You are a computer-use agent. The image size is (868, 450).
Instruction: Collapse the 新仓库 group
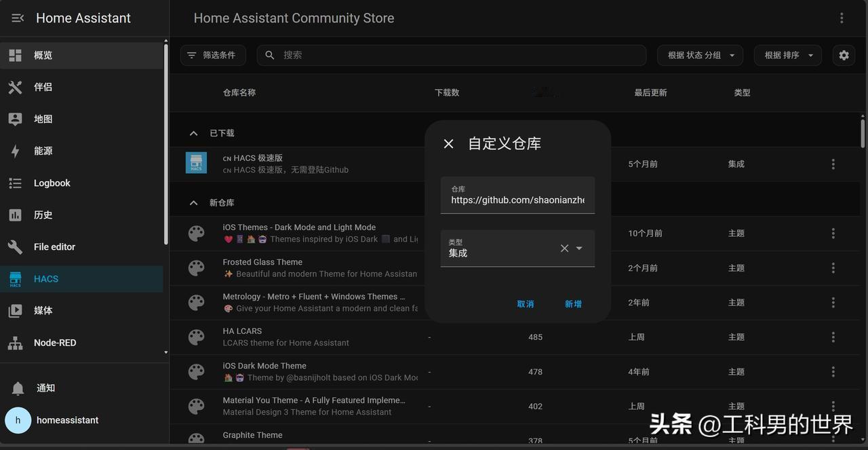click(x=194, y=203)
